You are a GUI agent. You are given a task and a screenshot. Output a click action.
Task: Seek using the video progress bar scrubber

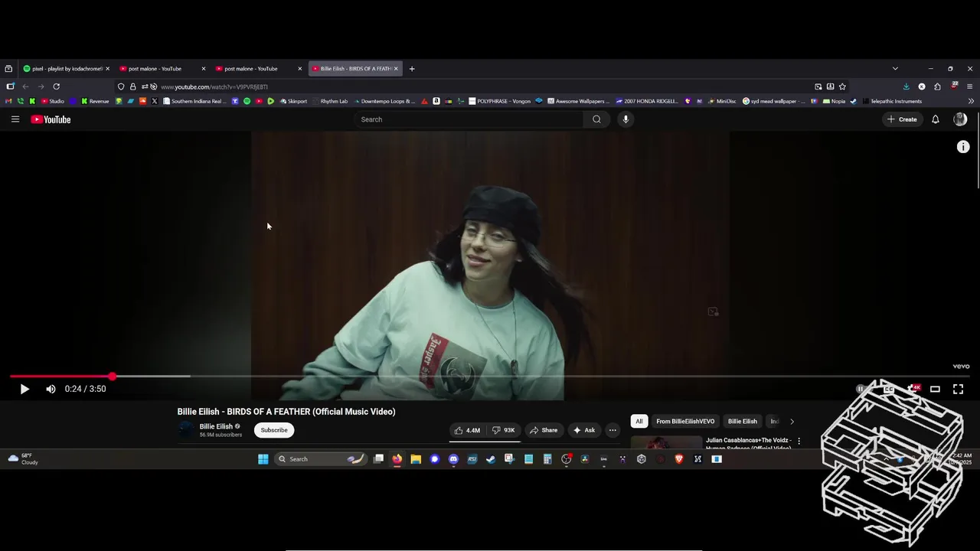coord(113,377)
